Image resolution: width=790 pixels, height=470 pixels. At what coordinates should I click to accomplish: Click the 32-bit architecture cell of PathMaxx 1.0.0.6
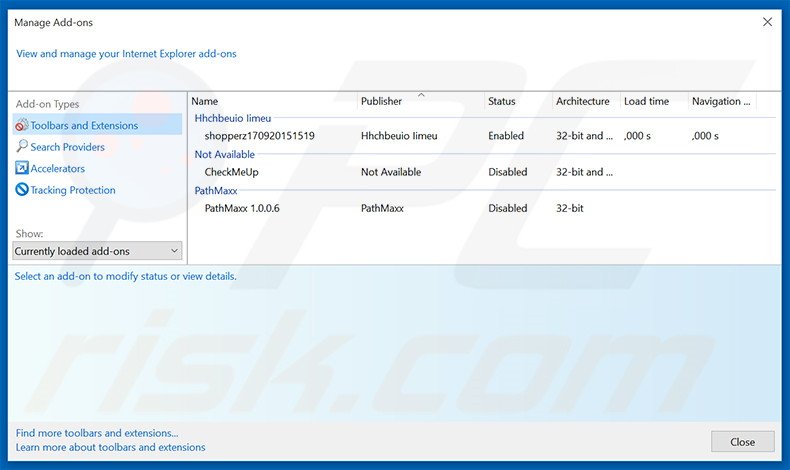coord(570,208)
